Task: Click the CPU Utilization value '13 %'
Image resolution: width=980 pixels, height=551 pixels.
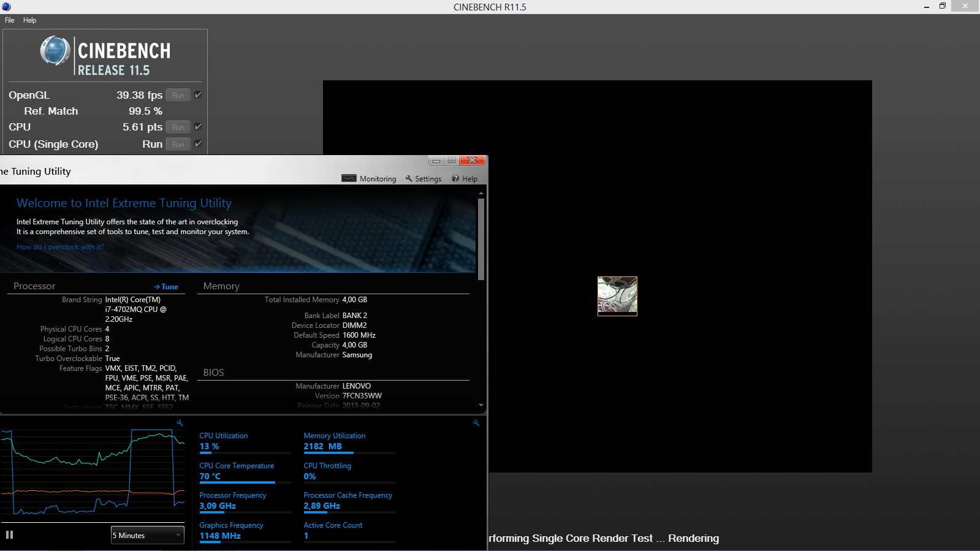Action: 209,446
